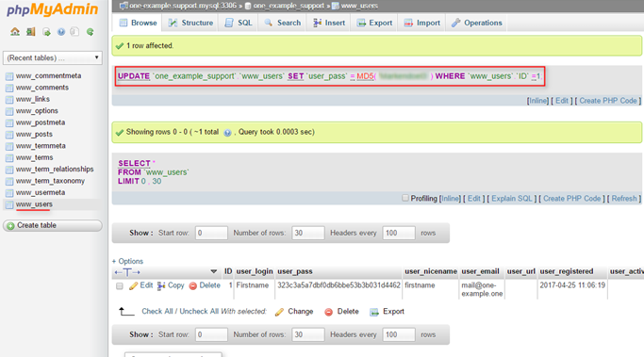Open phpMyAdmin documentation help icon
Image resolution: width=644 pixels, height=357 pixels.
coord(60,32)
